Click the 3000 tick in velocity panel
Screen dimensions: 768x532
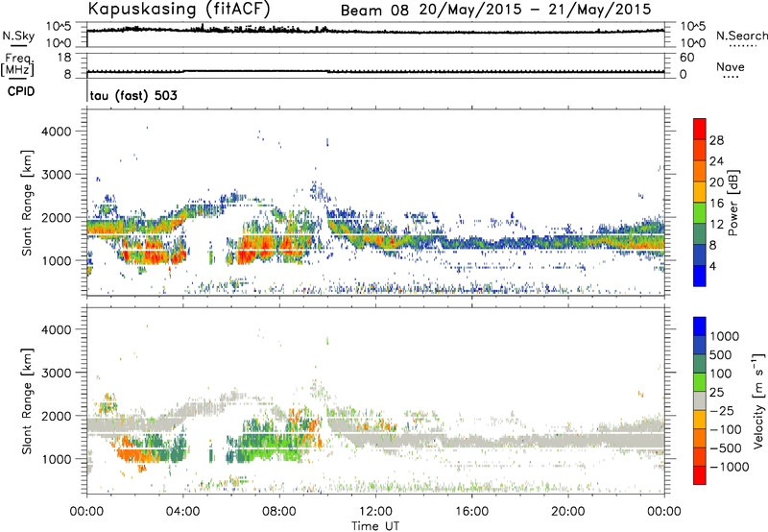point(56,373)
